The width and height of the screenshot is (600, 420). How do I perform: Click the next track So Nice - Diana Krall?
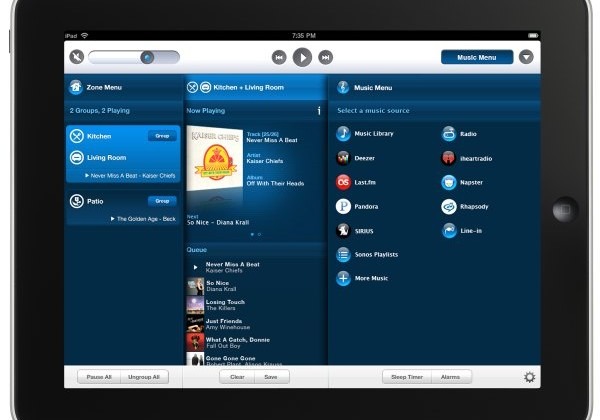tap(218, 222)
